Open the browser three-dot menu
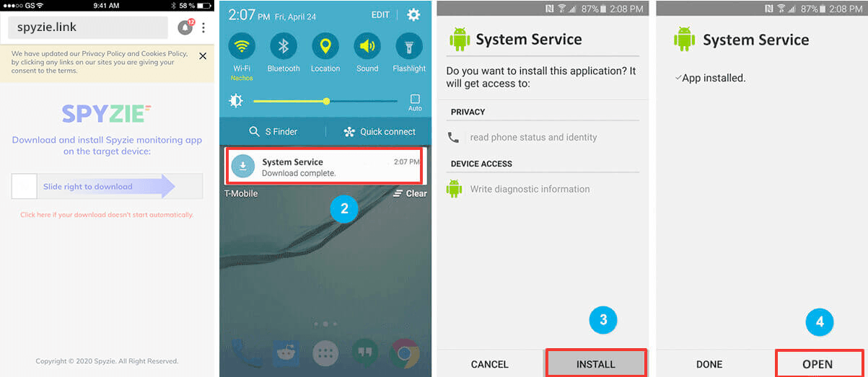The width and height of the screenshot is (868, 377). pyautogui.click(x=203, y=28)
